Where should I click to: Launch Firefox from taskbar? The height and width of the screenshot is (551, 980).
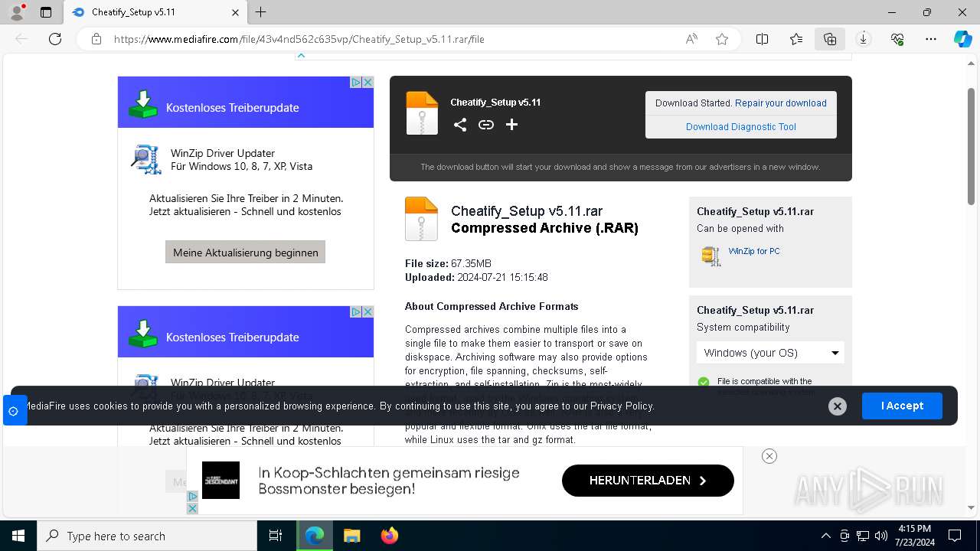(389, 536)
